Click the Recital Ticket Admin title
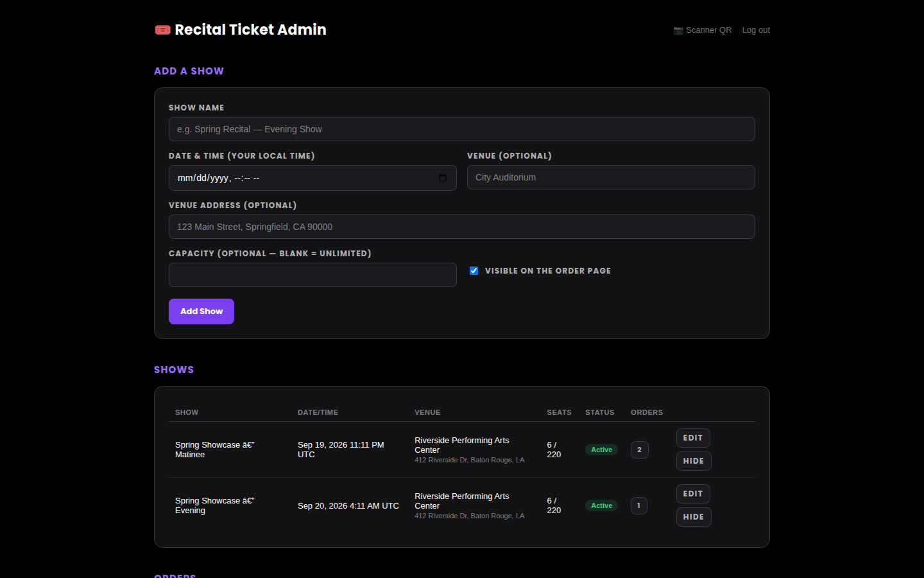Screen dimensions: 924x578 [250, 30]
